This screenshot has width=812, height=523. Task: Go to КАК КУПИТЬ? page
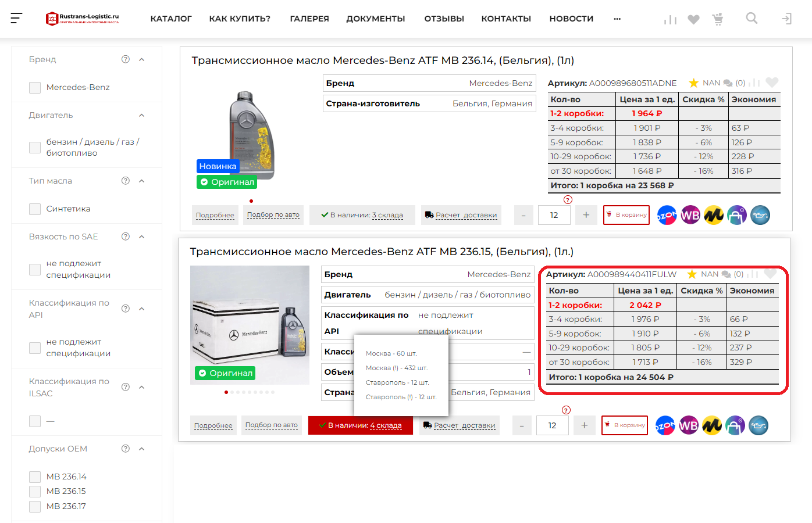click(x=240, y=19)
